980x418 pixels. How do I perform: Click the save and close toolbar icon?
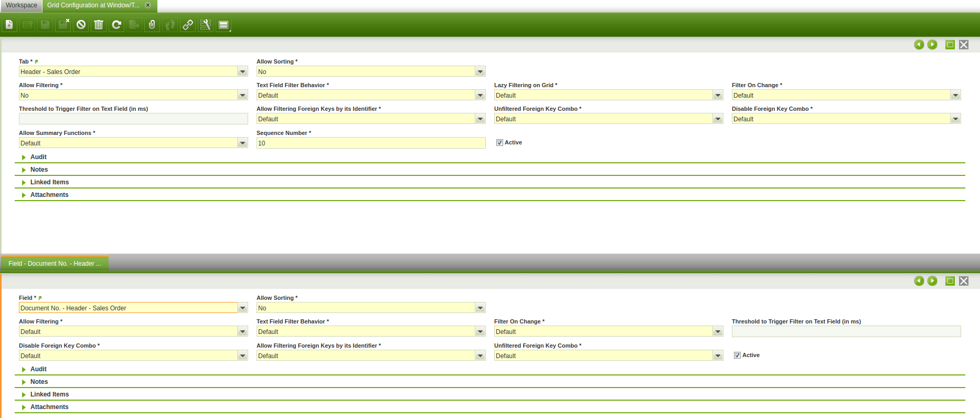click(x=63, y=25)
